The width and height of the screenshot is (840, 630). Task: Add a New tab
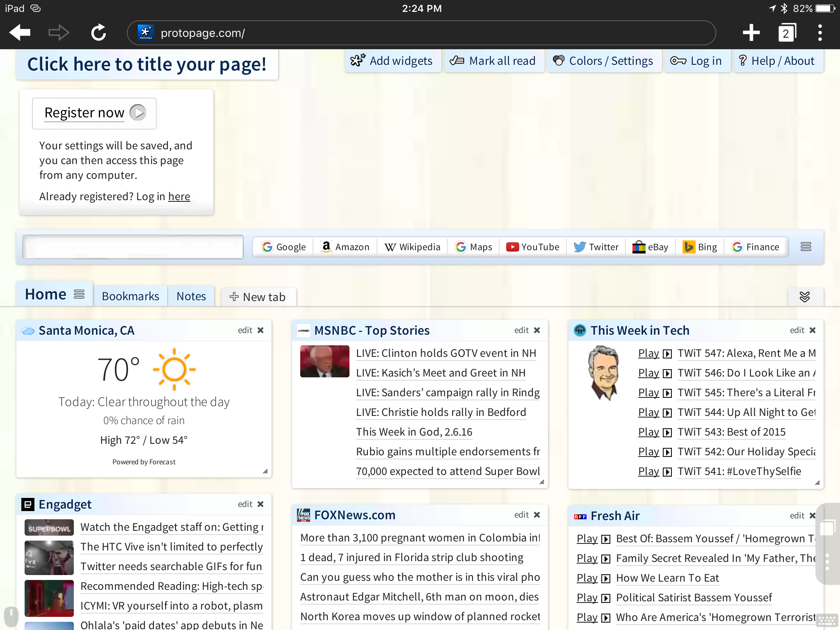point(258,297)
